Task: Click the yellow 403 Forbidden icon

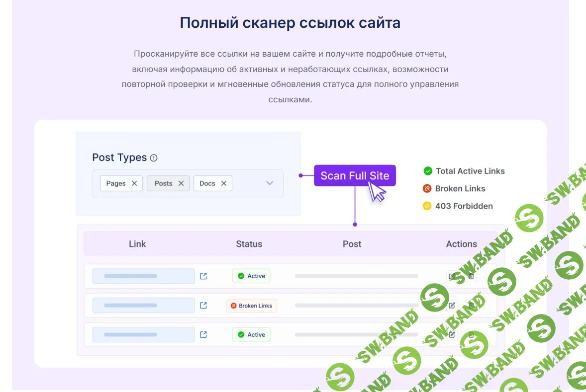Action: (x=427, y=206)
